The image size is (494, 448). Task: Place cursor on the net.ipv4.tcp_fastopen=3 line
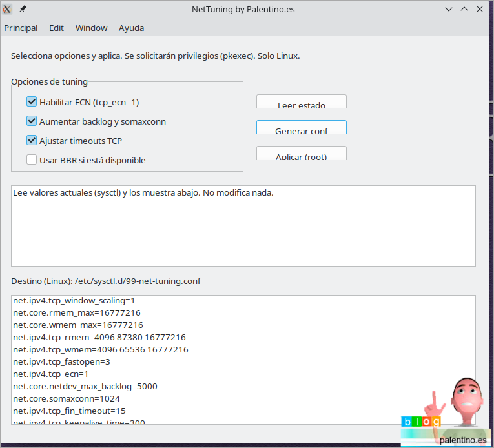pos(61,361)
